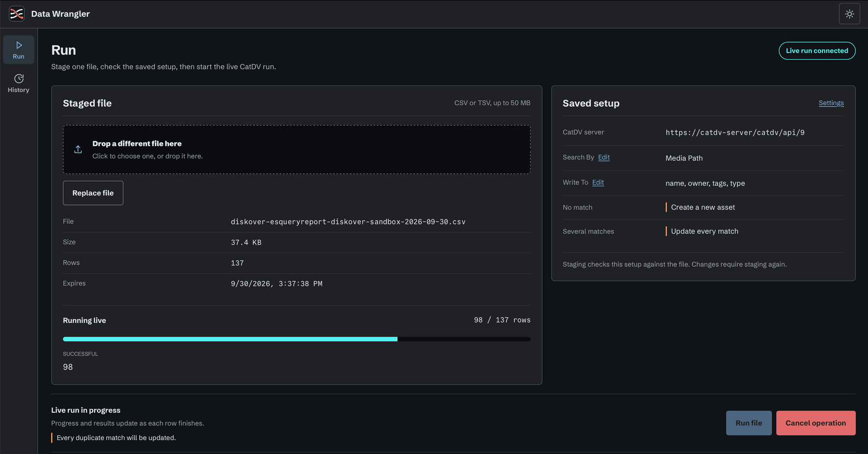Click the Create a new asset value

(703, 207)
